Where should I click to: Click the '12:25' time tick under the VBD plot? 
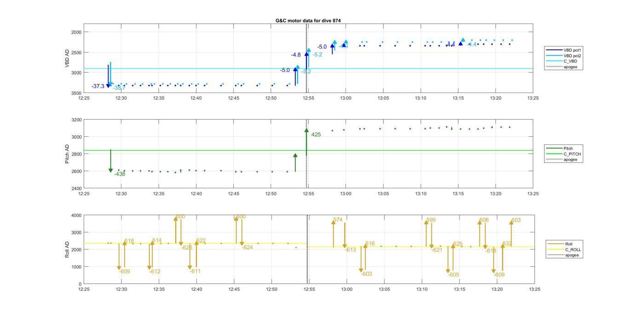(x=84, y=98)
